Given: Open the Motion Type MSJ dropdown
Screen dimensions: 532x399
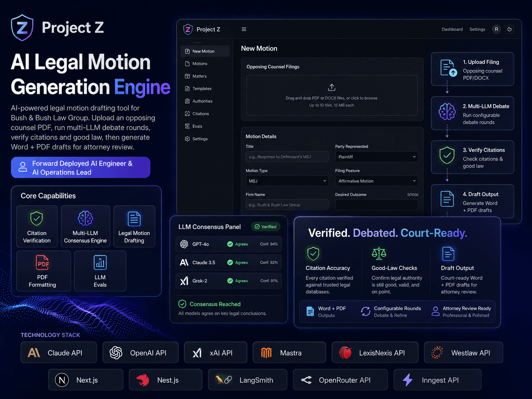Looking at the screenshot, I should pos(287,181).
